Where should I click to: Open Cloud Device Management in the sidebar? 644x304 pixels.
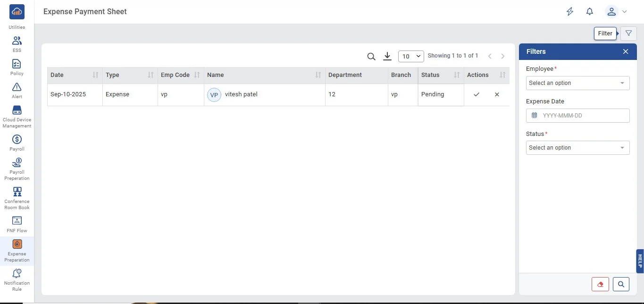tap(17, 116)
